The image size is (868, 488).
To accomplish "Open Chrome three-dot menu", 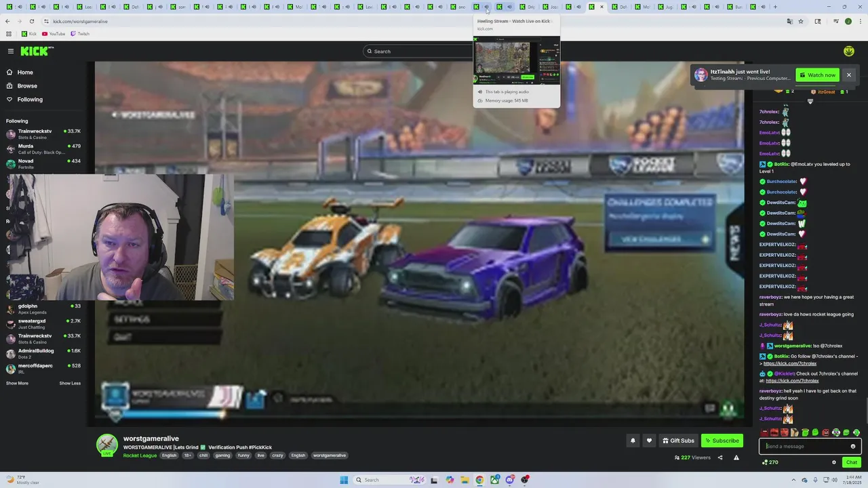I will pos(860,21).
